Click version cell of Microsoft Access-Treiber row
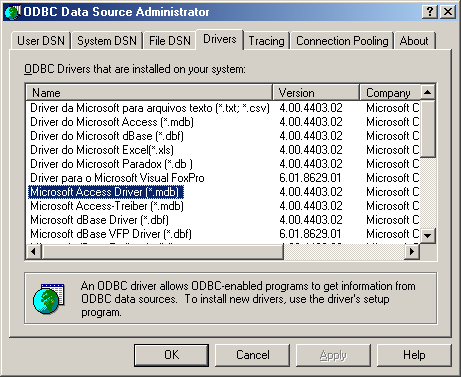The image size is (461, 377). tap(311, 206)
